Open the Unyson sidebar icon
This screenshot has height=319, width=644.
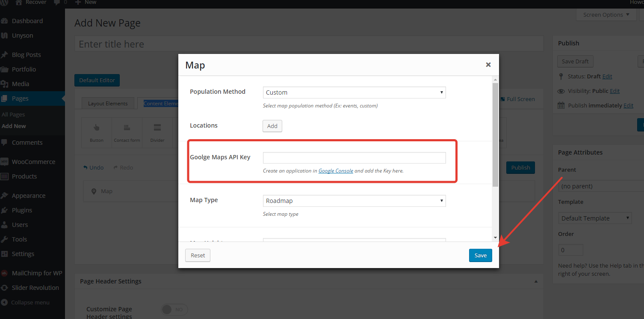(x=4, y=36)
